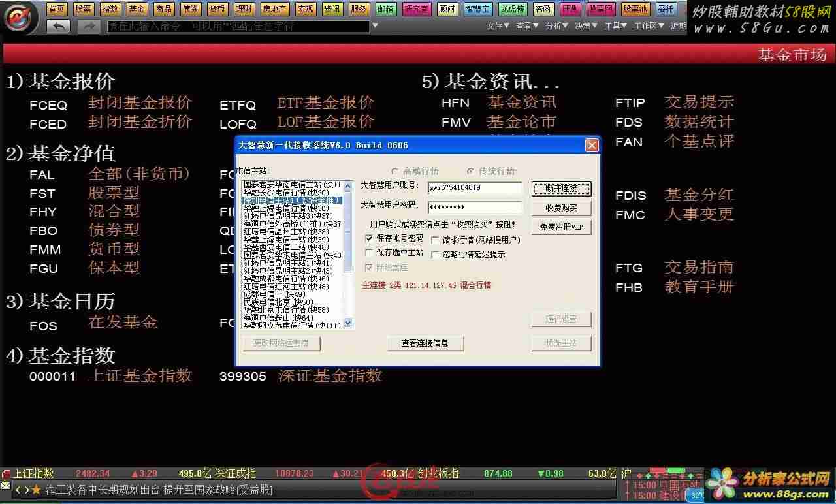Click the 大智慧用户账号 input field
The width and height of the screenshot is (836, 504).
coord(475,188)
